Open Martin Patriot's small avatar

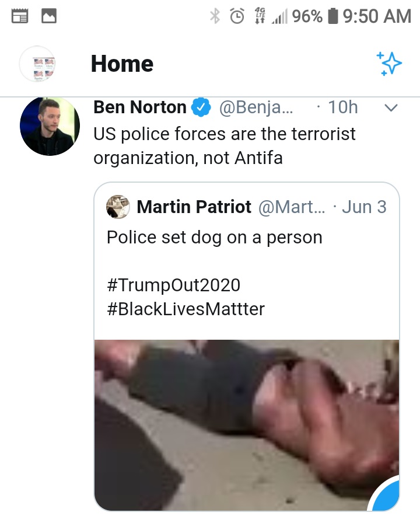coord(118,207)
